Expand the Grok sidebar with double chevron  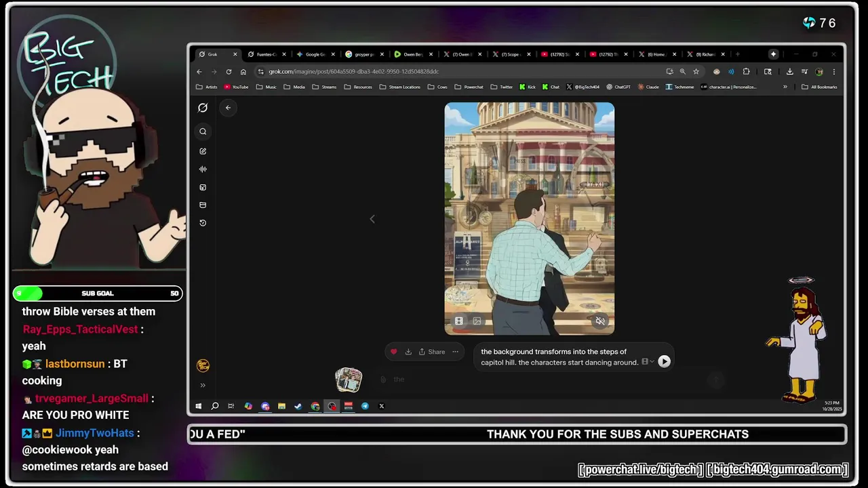[203, 386]
